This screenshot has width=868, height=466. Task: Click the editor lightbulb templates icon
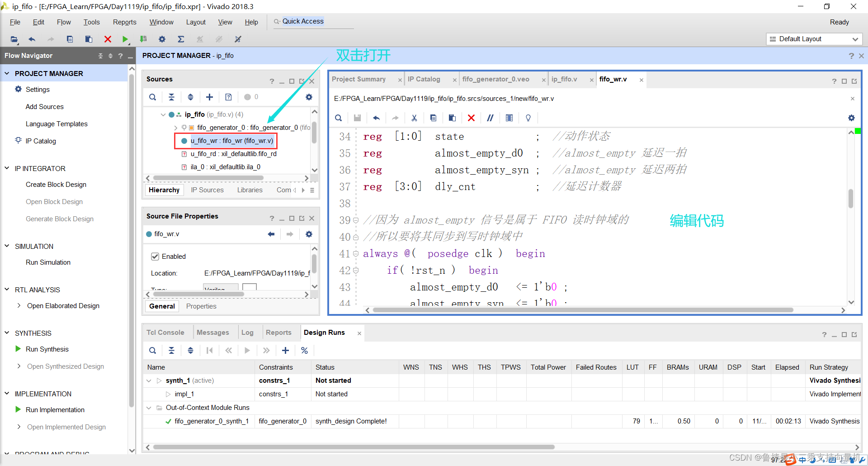(x=528, y=118)
